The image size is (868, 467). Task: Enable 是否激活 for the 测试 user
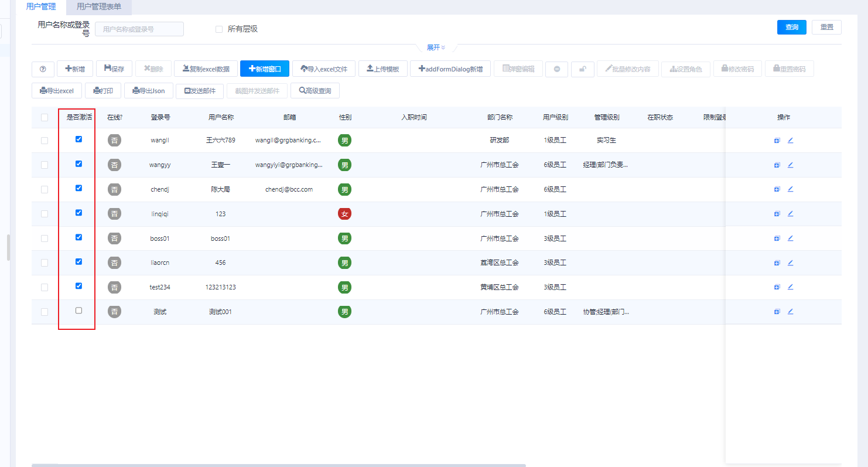(x=78, y=311)
